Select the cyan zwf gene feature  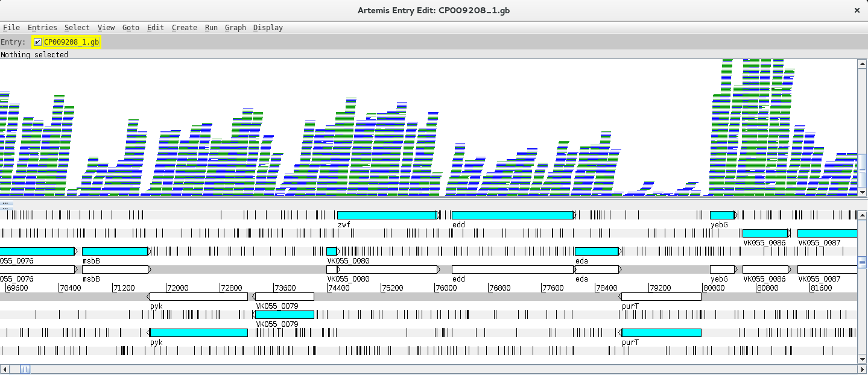[x=387, y=215]
